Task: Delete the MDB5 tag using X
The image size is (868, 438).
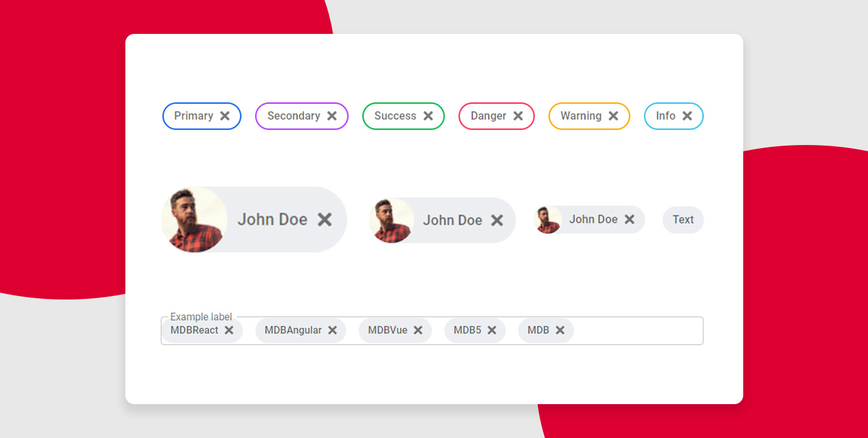Action: [492, 330]
